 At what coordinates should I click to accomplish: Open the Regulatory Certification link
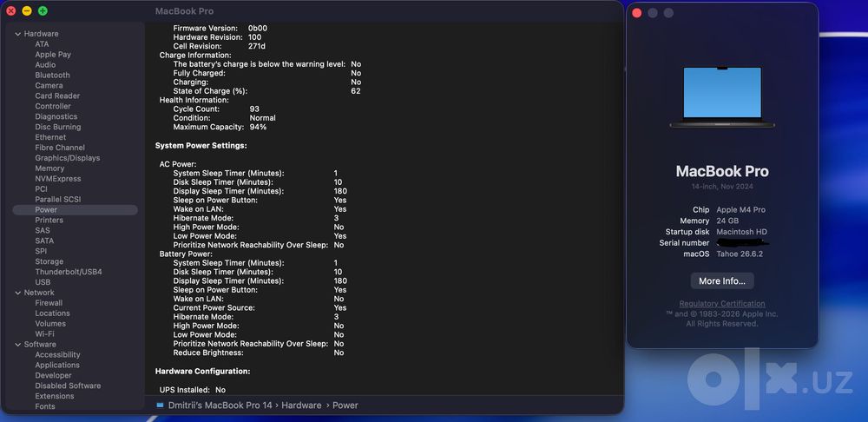pyautogui.click(x=722, y=304)
